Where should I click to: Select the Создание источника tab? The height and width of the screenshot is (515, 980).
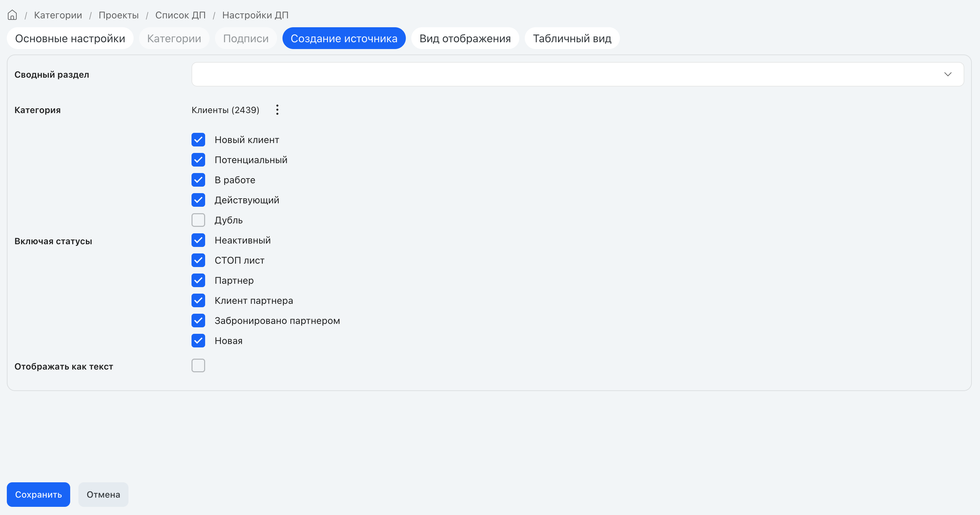[344, 38]
